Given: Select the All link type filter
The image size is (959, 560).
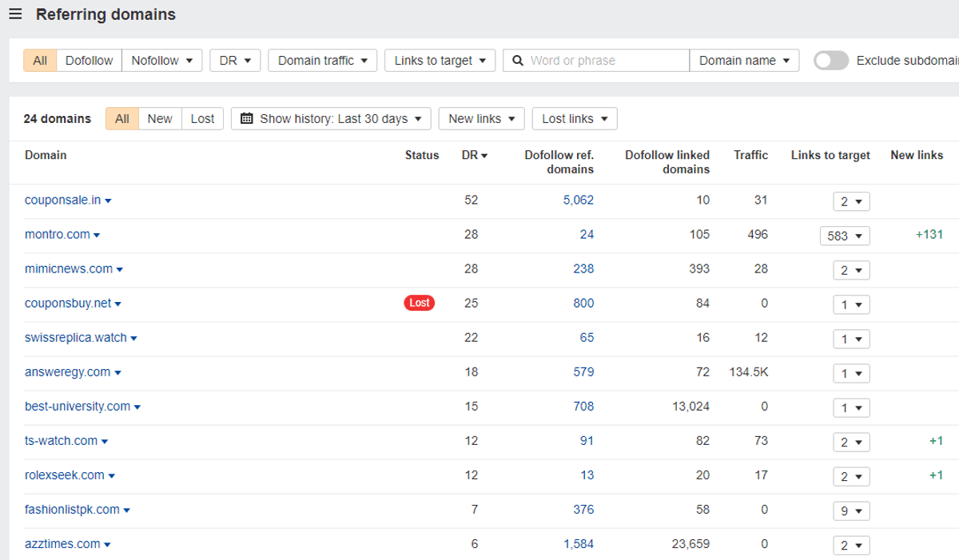Looking at the screenshot, I should (40, 61).
